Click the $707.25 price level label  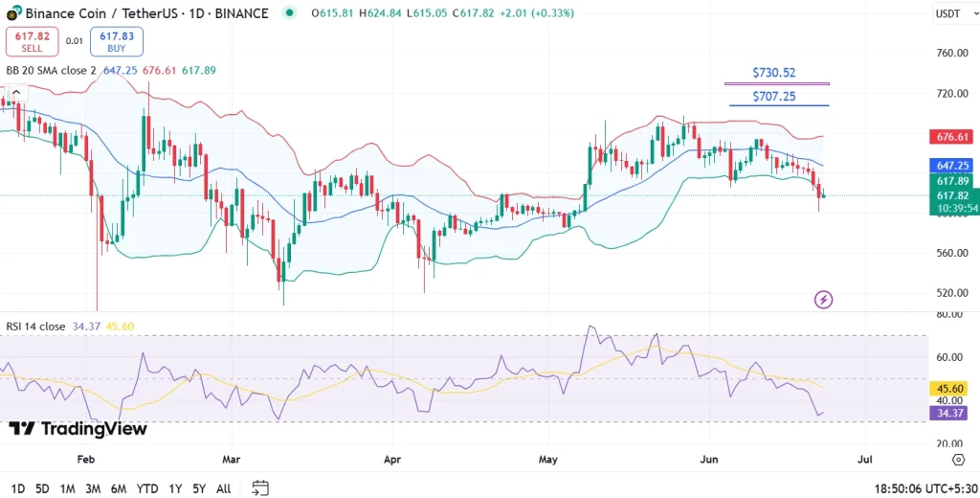tap(773, 97)
